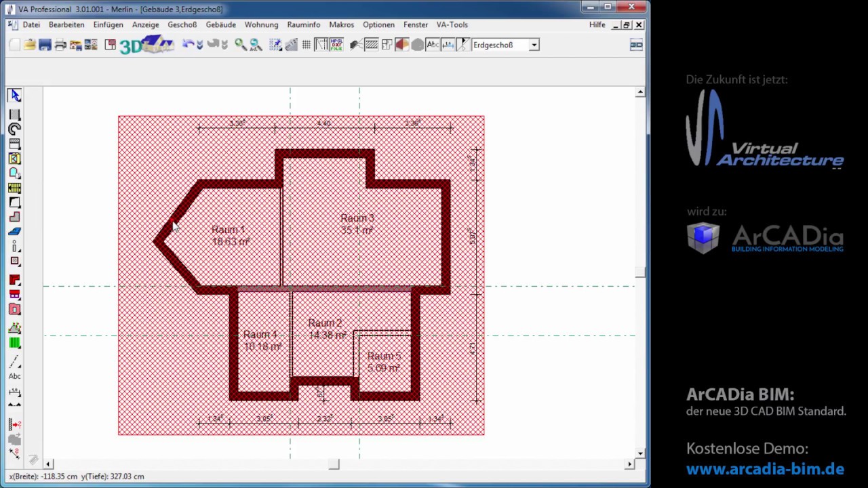Open the Einfügen menu
The image size is (868, 488).
(x=108, y=24)
